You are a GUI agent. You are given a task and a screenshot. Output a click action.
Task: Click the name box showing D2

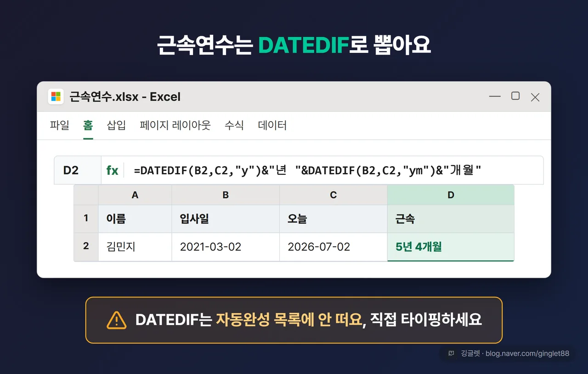pyautogui.click(x=78, y=170)
